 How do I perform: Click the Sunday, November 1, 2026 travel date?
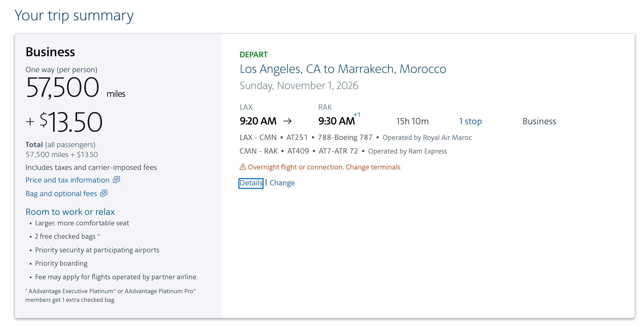tap(299, 86)
